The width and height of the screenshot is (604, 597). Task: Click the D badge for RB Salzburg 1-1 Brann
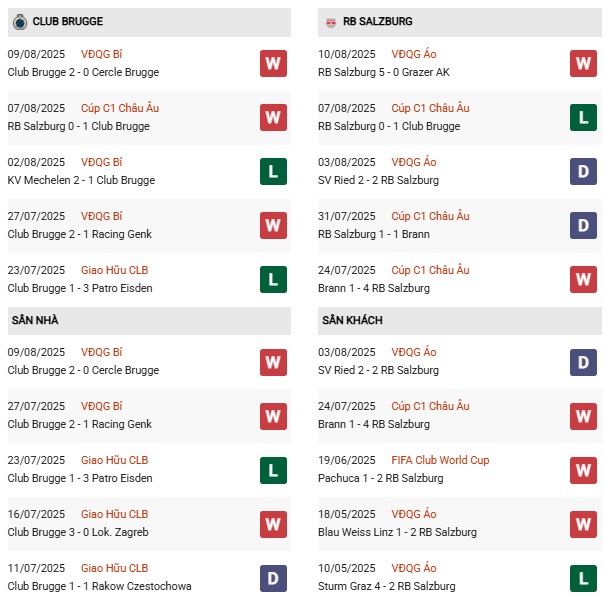584,226
